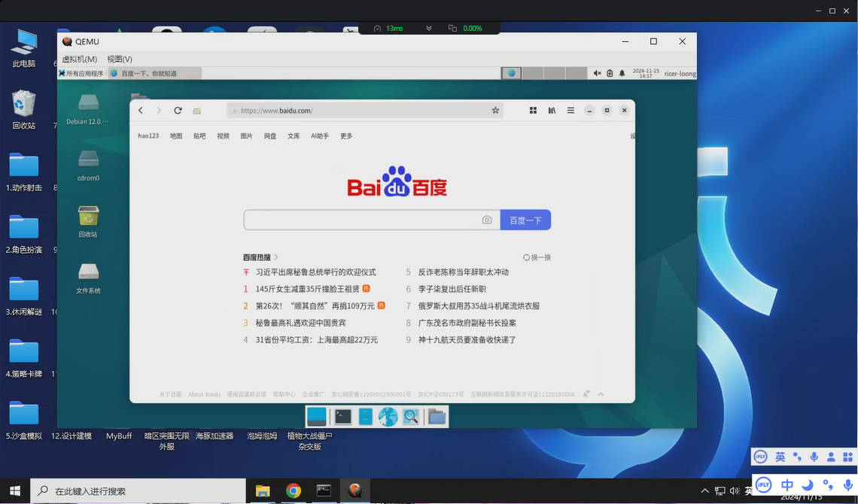Launch web browser globe in dock
The width and height of the screenshot is (858, 504).
[x=388, y=417]
